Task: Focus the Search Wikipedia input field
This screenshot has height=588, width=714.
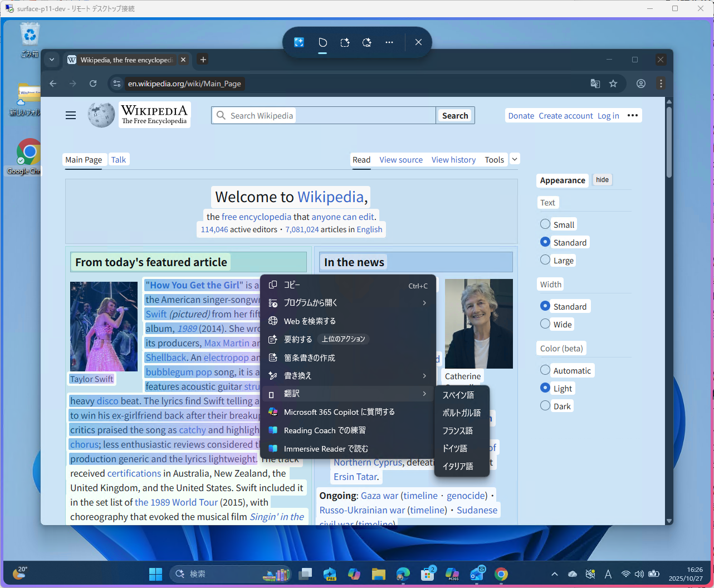Action: [x=324, y=115]
